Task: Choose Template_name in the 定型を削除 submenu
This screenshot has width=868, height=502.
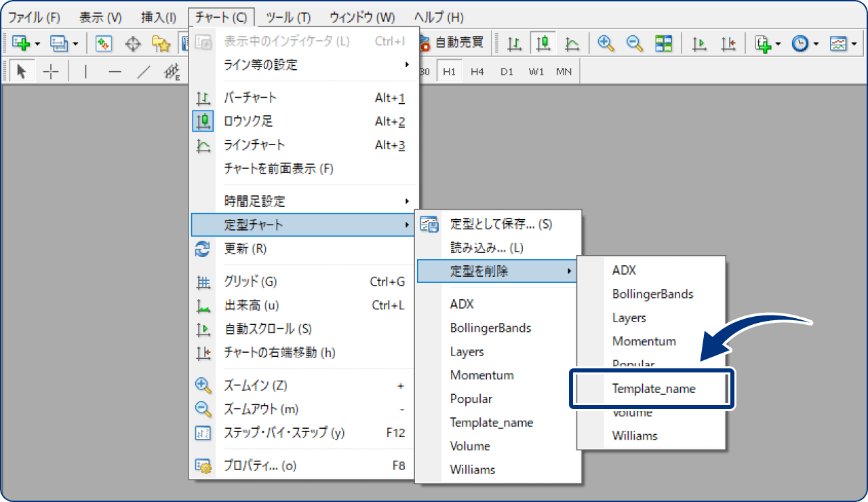Action: [653, 389]
